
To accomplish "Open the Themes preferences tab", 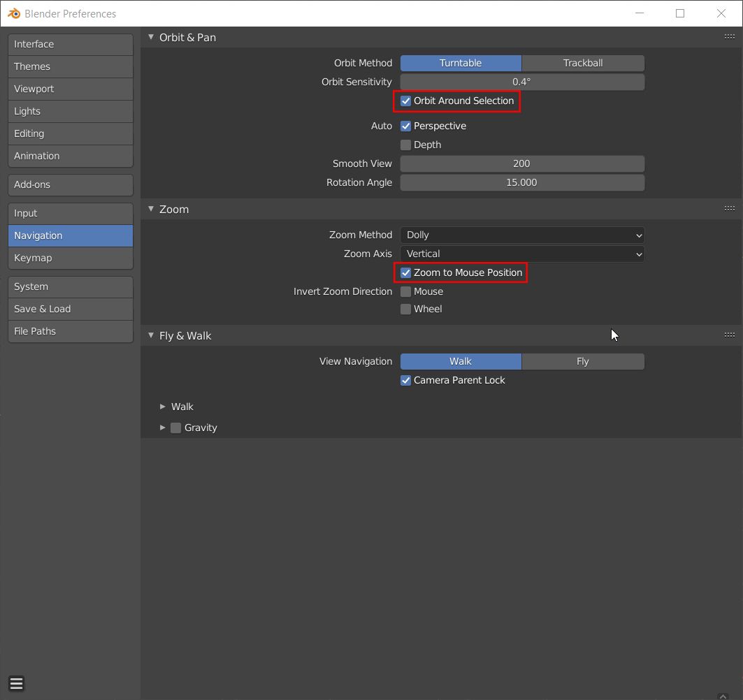I will pyautogui.click(x=71, y=66).
